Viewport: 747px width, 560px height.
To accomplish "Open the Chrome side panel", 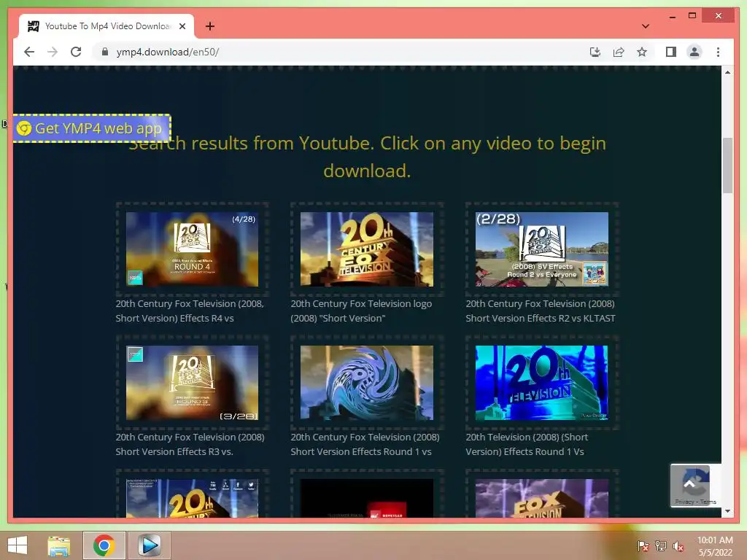I will point(671,52).
